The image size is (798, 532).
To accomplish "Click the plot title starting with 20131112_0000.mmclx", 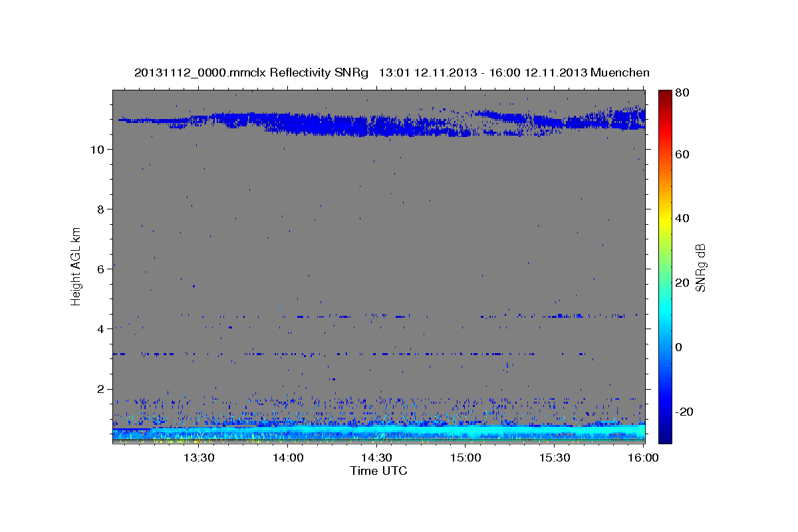I will (392, 72).
